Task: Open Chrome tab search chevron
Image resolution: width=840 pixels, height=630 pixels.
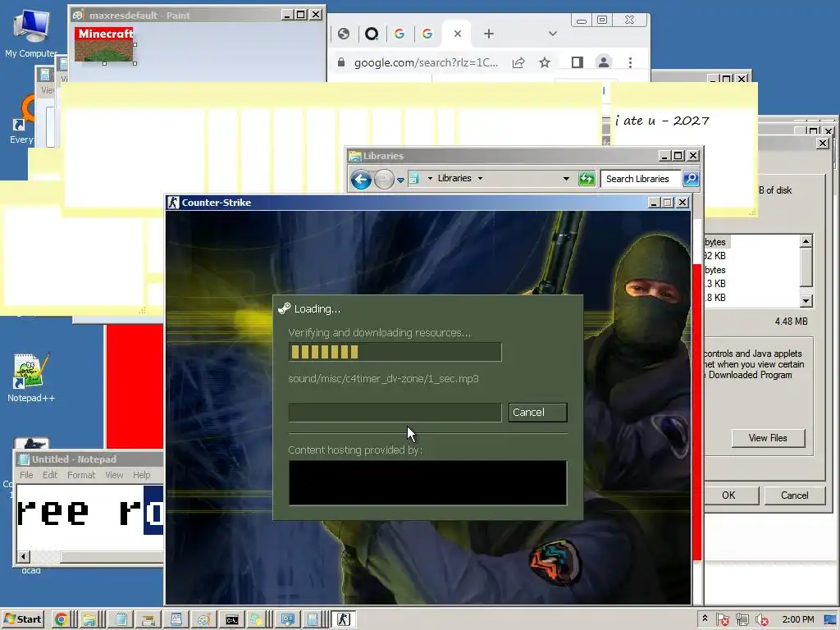Action: point(553,34)
